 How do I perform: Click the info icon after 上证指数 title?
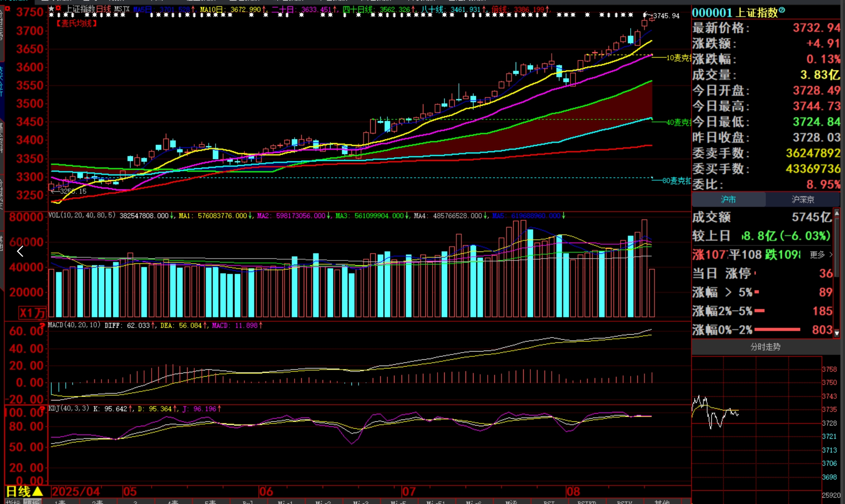(782, 10)
